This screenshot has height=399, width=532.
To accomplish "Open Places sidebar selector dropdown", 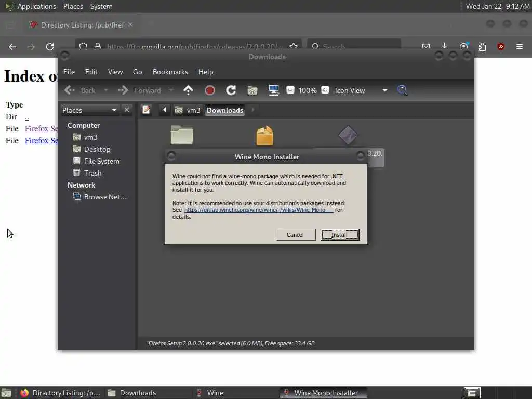I will (x=89, y=110).
